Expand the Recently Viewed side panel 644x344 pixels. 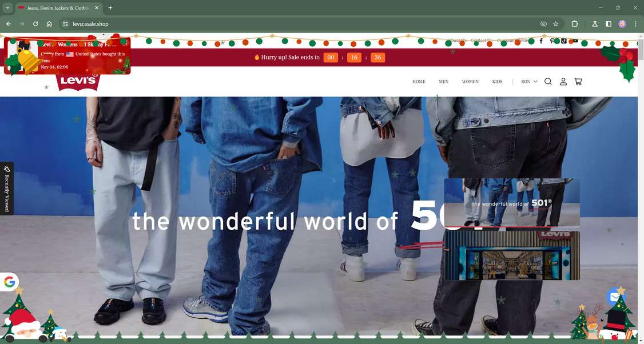(6, 189)
